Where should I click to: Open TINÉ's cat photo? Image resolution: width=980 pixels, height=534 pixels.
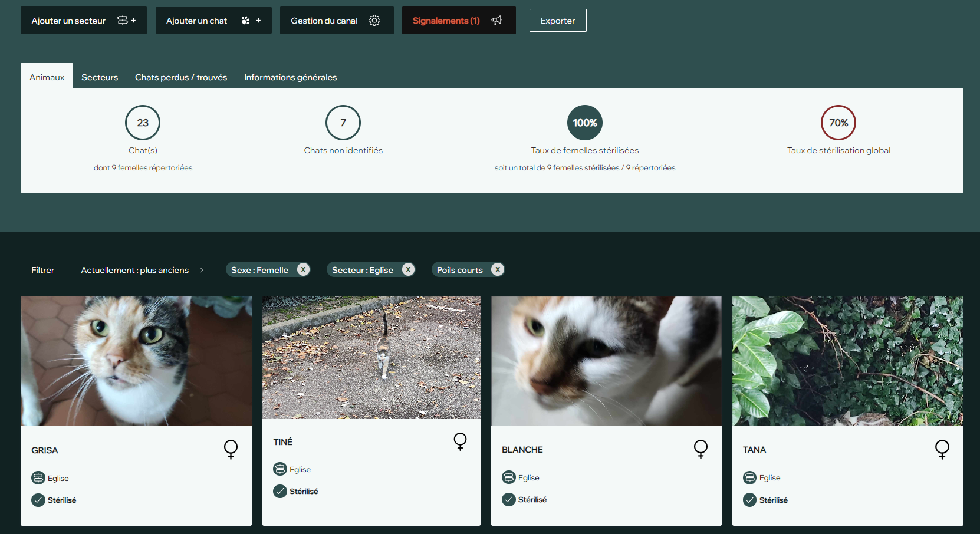371,358
